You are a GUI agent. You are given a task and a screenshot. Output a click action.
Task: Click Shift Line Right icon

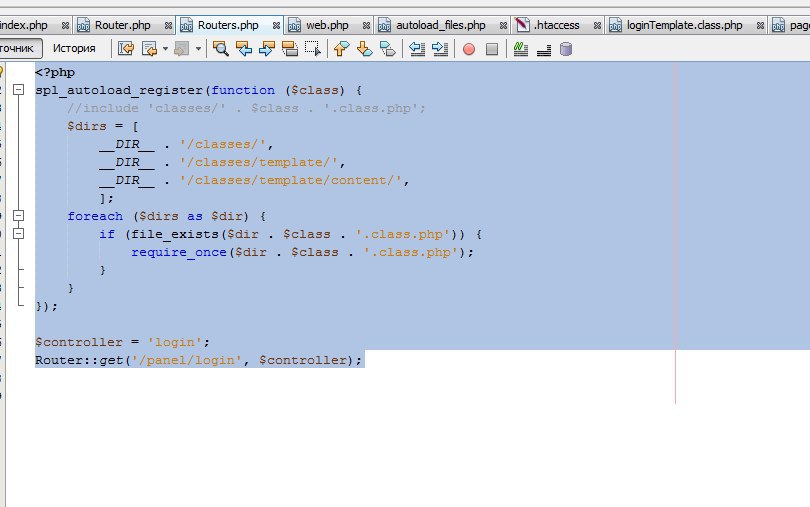[x=440, y=49]
